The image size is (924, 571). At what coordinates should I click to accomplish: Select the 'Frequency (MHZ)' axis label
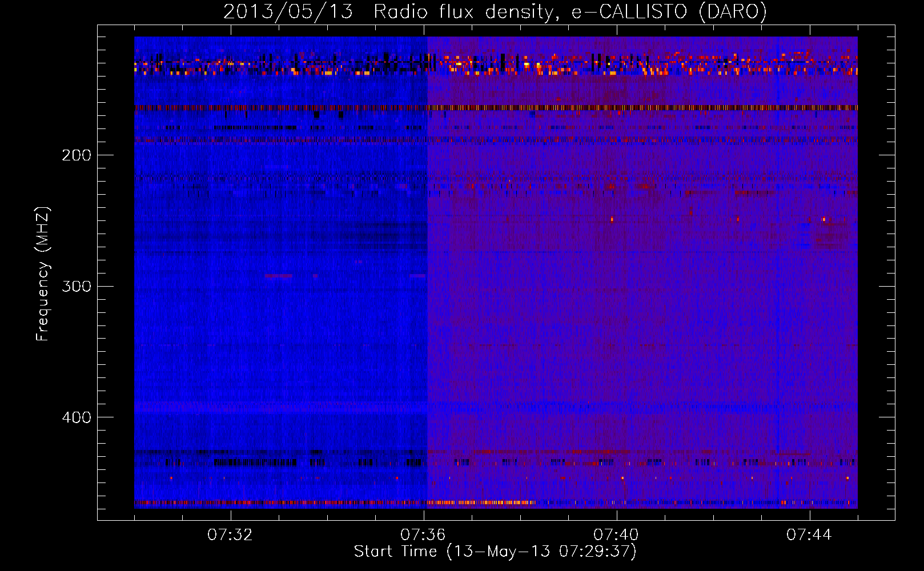point(43,274)
